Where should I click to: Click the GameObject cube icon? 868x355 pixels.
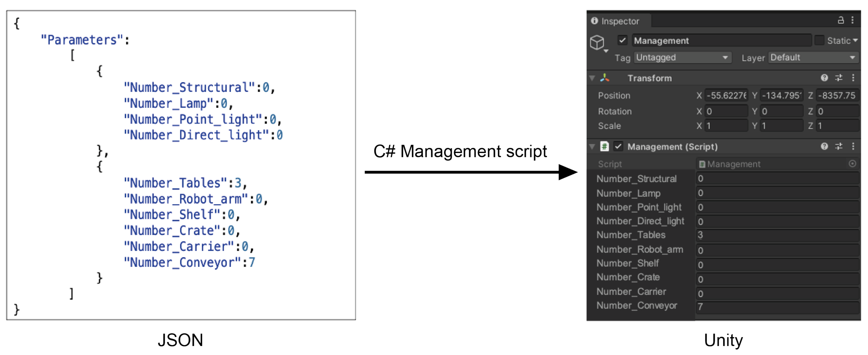[x=597, y=42]
